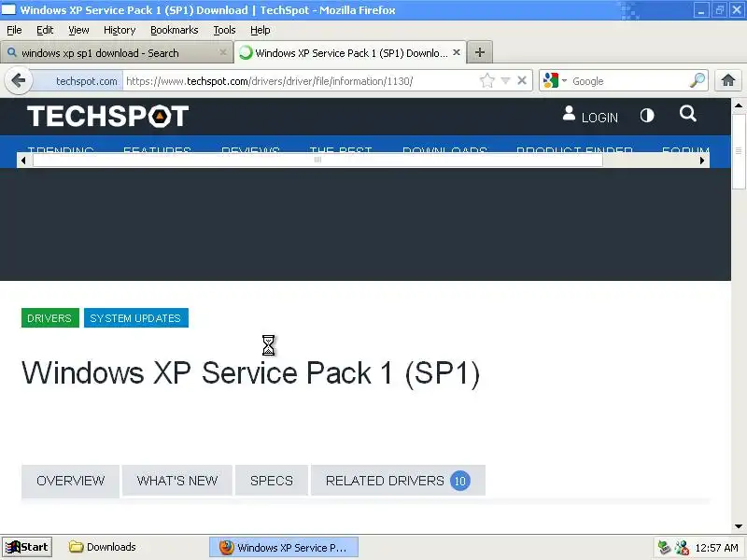
Task: Open the URL history dropdown arrow
Action: [505, 80]
